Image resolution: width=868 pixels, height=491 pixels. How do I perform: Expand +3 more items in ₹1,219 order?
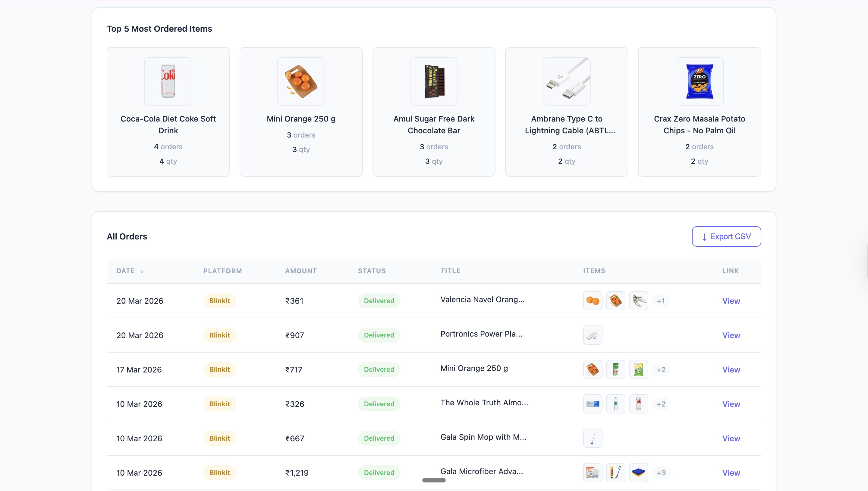(661, 473)
